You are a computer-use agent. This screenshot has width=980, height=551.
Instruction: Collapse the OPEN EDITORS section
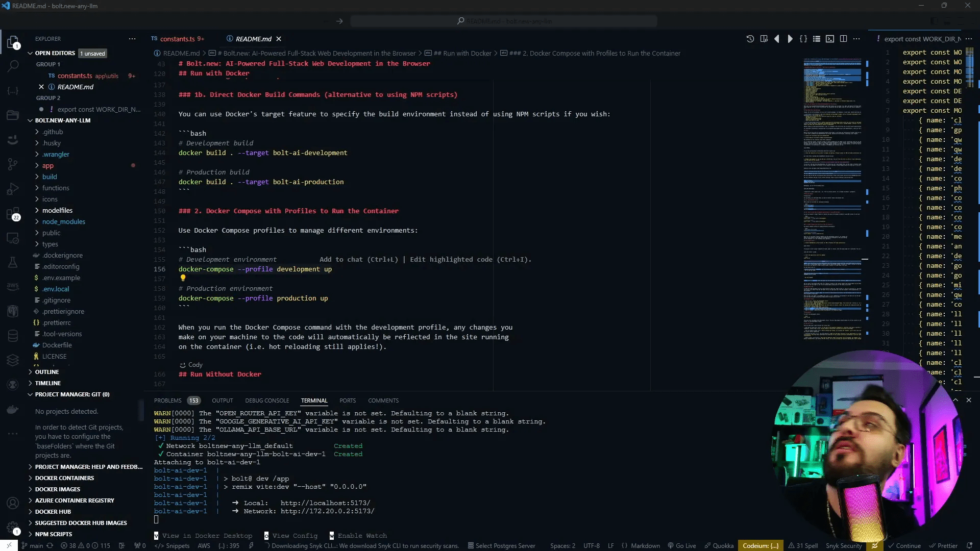(x=55, y=53)
